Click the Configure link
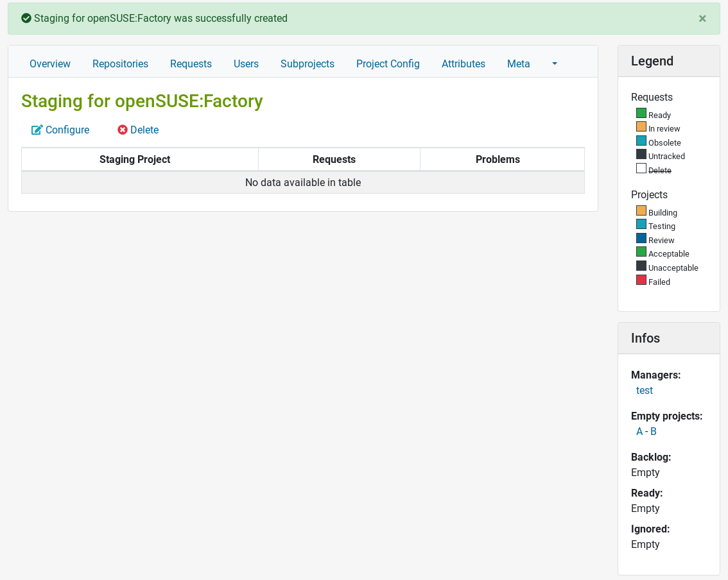This screenshot has height=580, width=728. [x=60, y=130]
